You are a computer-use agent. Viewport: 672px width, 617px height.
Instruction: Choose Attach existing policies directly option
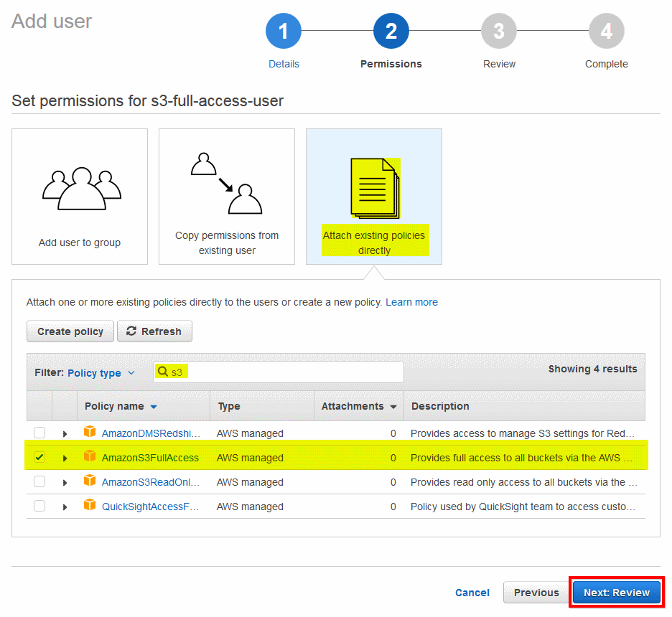374,197
